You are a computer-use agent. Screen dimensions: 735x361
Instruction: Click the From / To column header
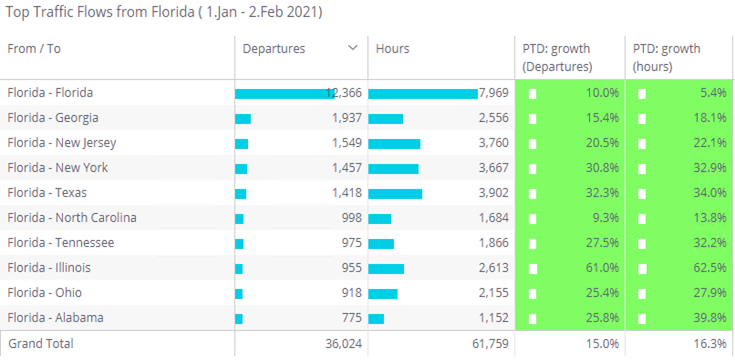click(x=34, y=49)
